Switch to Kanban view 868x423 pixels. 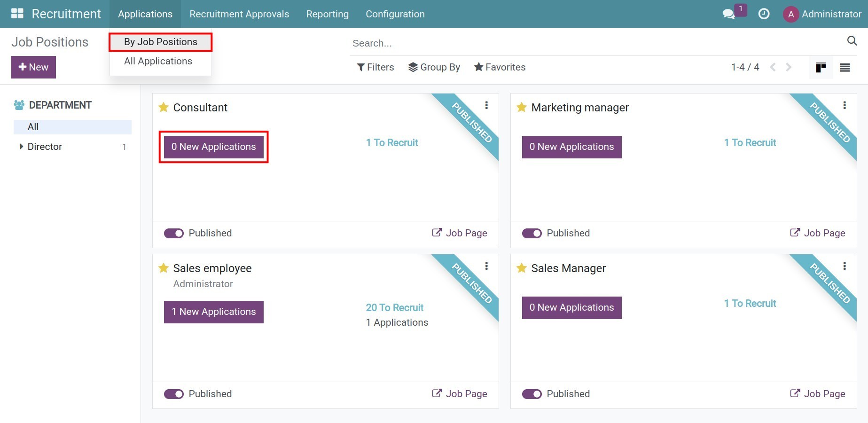[821, 68]
